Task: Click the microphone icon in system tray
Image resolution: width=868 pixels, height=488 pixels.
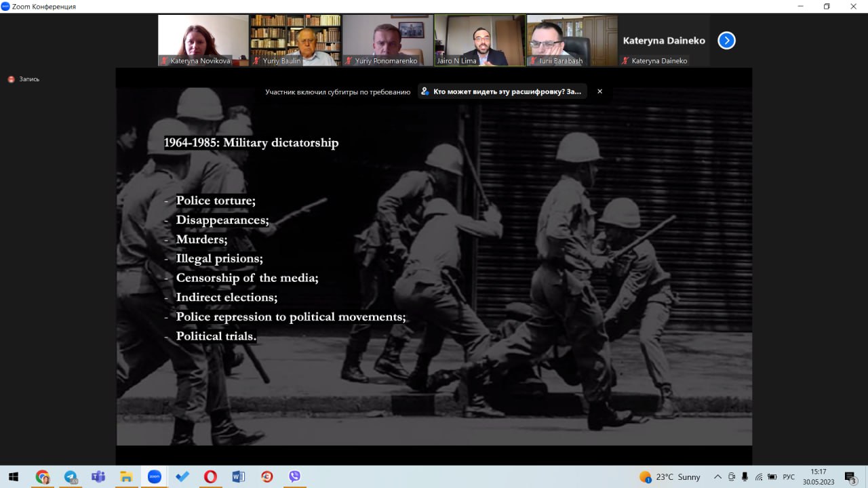Action: coord(745,476)
